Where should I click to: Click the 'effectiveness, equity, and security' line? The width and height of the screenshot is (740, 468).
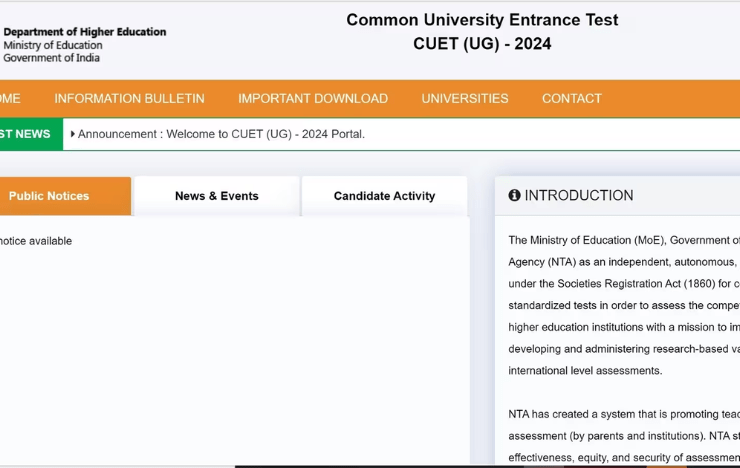click(624, 458)
